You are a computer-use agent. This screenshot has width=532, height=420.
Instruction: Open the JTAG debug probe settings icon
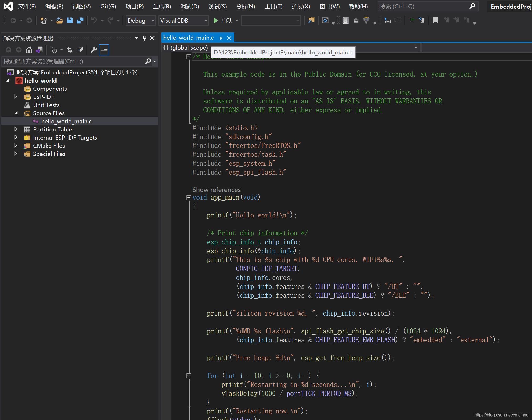(367, 20)
